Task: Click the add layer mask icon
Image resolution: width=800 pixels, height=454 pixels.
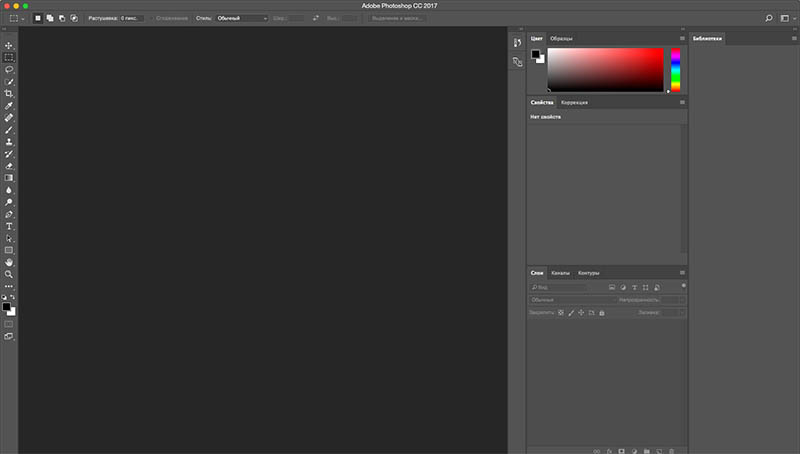Action: (x=621, y=451)
